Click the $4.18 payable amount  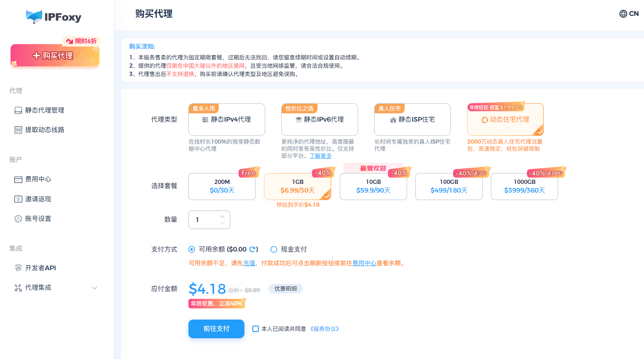207,289
